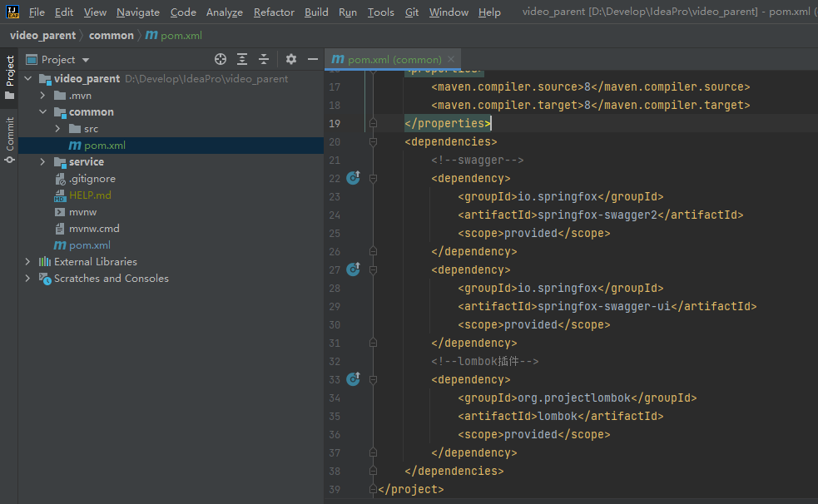Open the Build menu
This screenshot has width=818, height=504.
click(316, 12)
